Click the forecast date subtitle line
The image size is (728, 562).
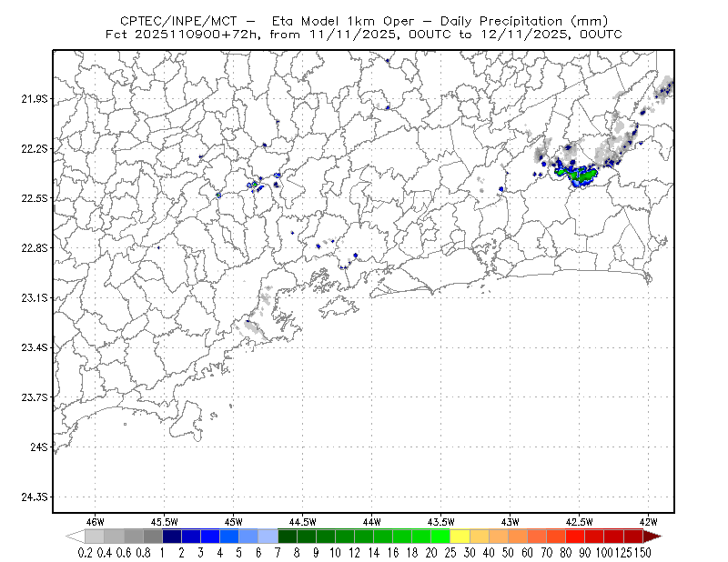tap(363, 34)
